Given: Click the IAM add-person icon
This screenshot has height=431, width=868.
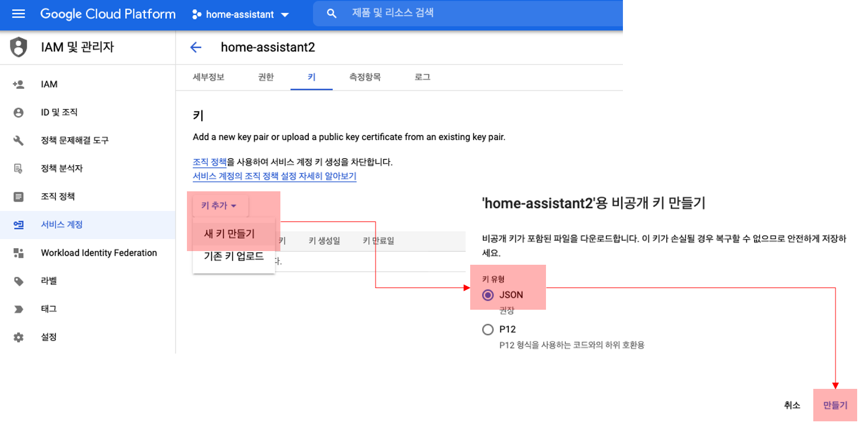Looking at the screenshot, I should pyautogui.click(x=18, y=84).
